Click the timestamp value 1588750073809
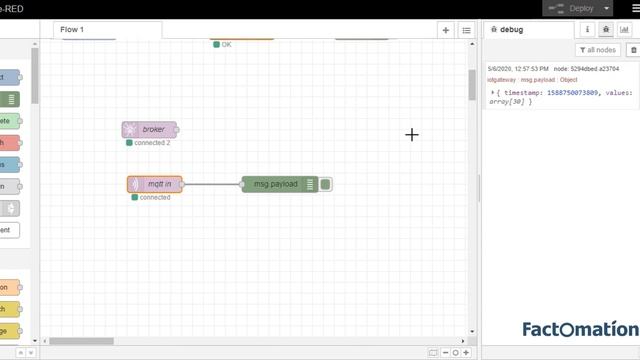 tap(572, 93)
